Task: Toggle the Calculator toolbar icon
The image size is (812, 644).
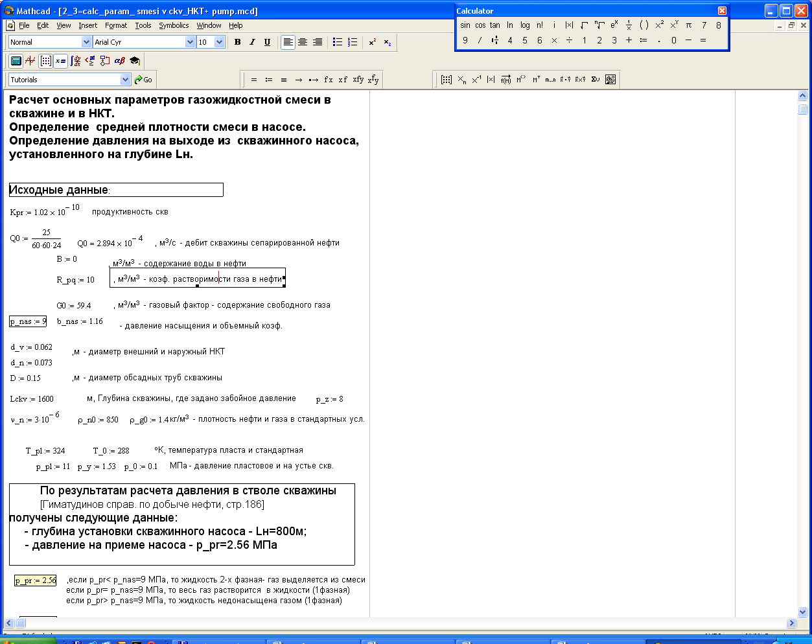Action: point(16,61)
